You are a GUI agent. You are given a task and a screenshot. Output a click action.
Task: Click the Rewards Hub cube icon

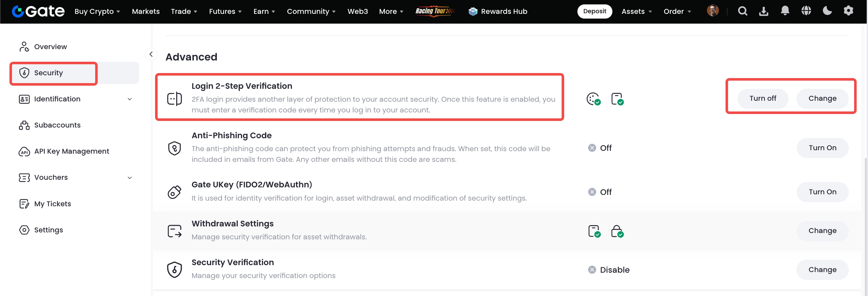(473, 11)
